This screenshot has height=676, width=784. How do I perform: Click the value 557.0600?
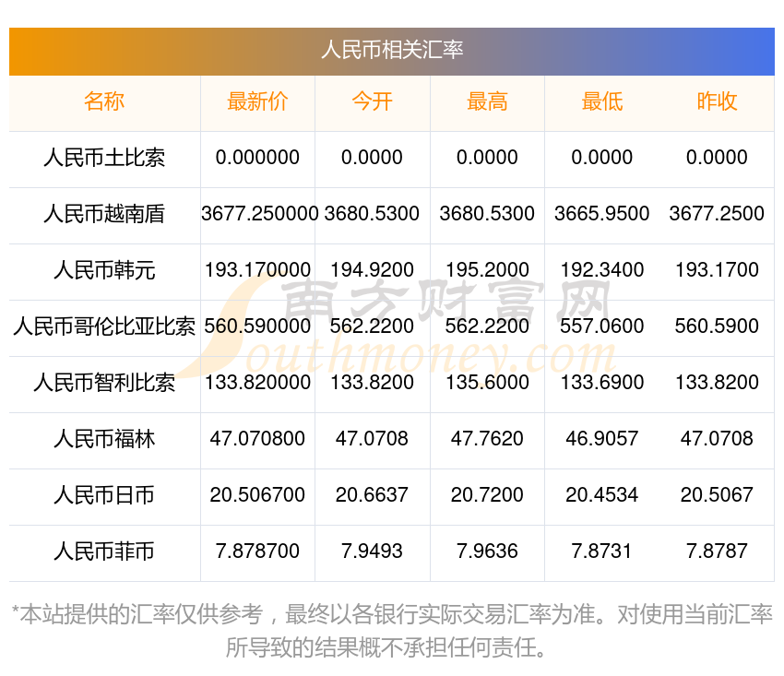602,326
